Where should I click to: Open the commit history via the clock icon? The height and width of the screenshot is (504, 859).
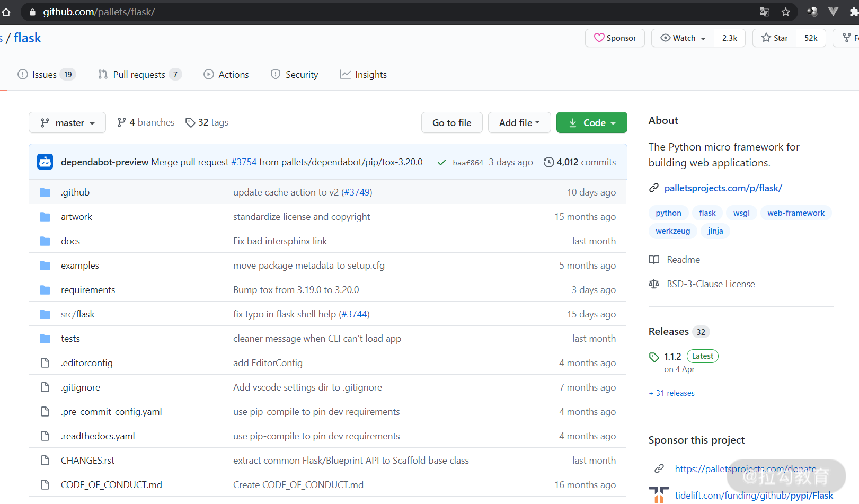click(x=548, y=162)
